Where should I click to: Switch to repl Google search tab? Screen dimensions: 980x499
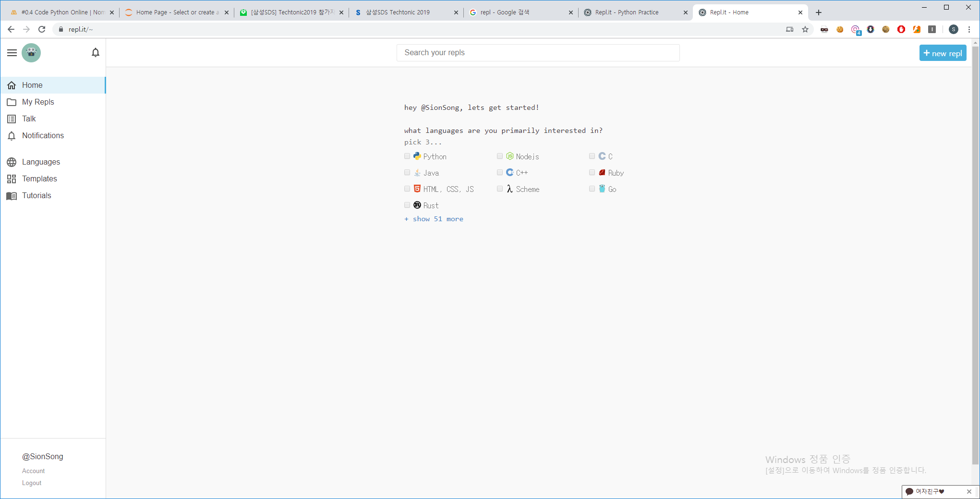pos(521,12)
